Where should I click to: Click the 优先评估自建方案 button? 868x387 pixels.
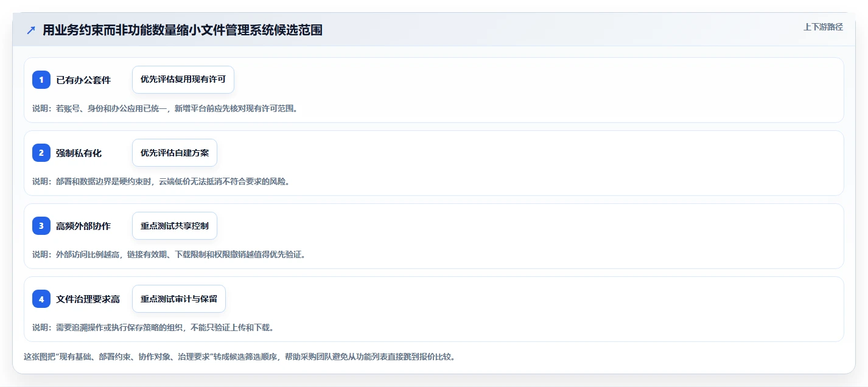(x=175, y=153)
